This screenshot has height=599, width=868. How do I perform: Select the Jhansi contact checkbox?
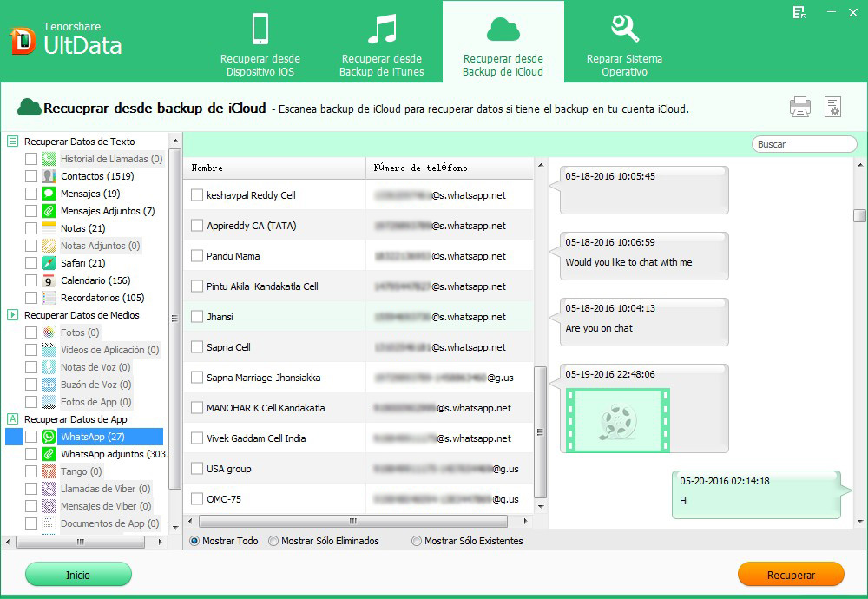pyautogui.click(x=196, y=317)
